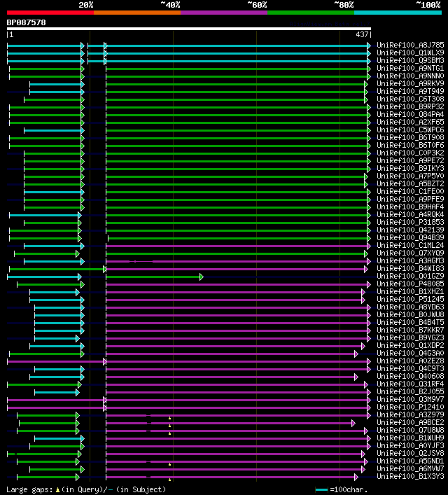This screenshot has width=448, height=495.
Task: Select UniRef100_C0P3K2 entry
Action: coord(410,153)
